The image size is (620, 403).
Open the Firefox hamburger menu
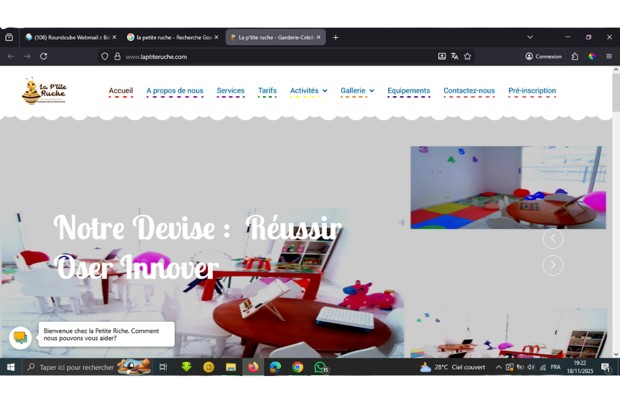pyautogui.click(x=608, y=56)
